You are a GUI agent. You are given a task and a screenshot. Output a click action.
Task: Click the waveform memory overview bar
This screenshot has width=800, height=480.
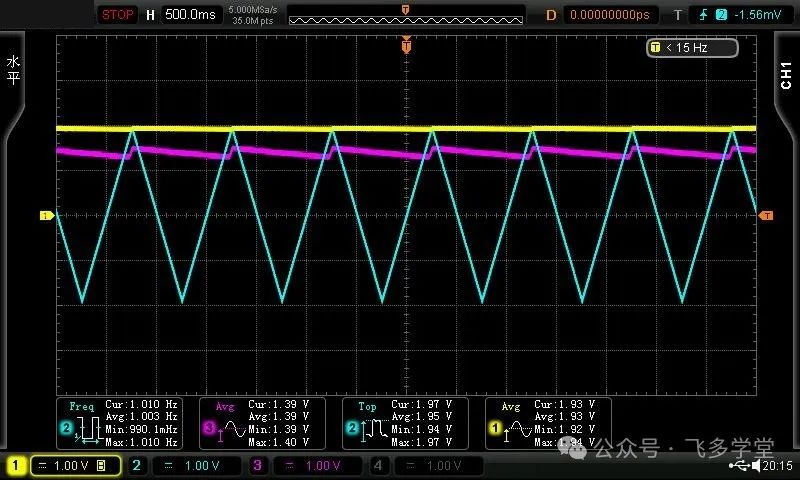(x=406, y=20)
